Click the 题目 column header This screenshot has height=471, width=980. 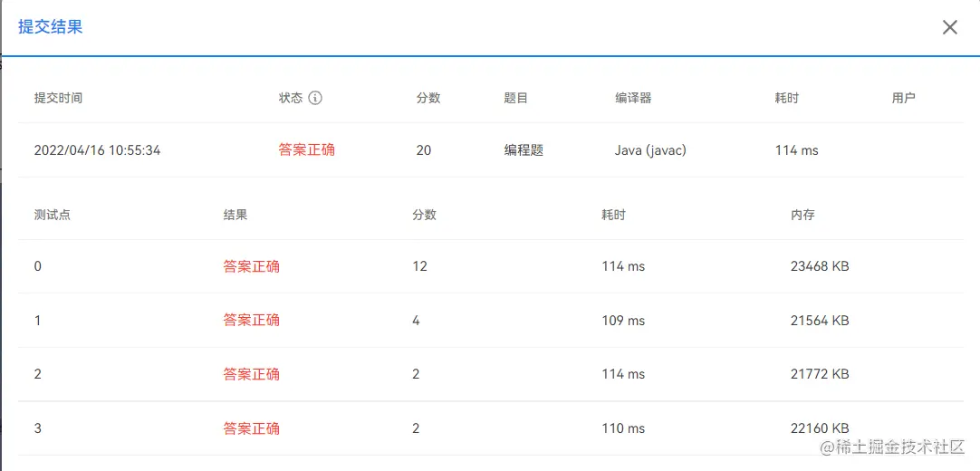(x=515, y=98)
